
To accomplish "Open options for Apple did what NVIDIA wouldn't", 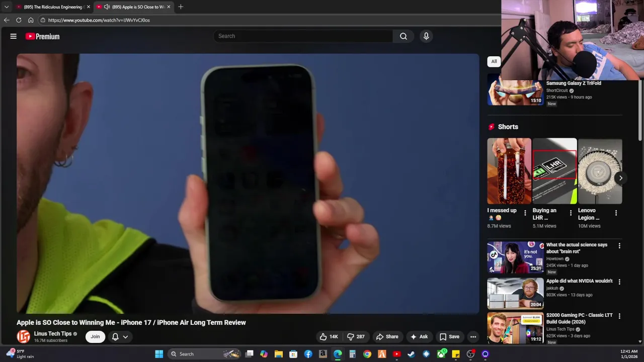I will pyautogui.click(x=619, y=282).
